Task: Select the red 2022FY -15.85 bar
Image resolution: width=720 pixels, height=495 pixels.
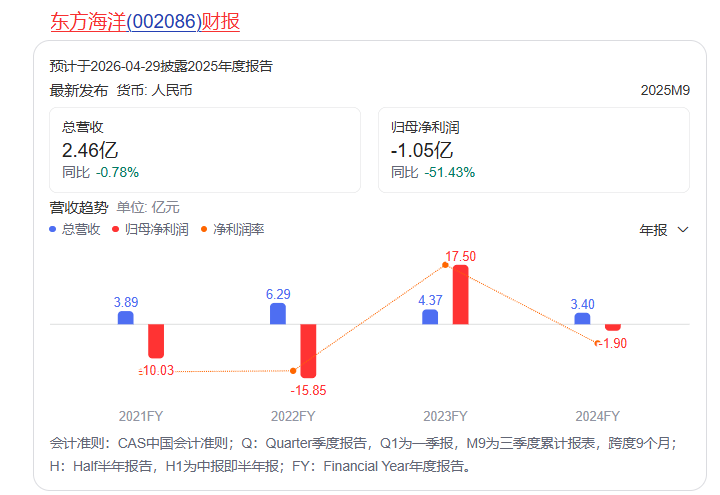Action: pyautogui.click(x=308, y=350)
